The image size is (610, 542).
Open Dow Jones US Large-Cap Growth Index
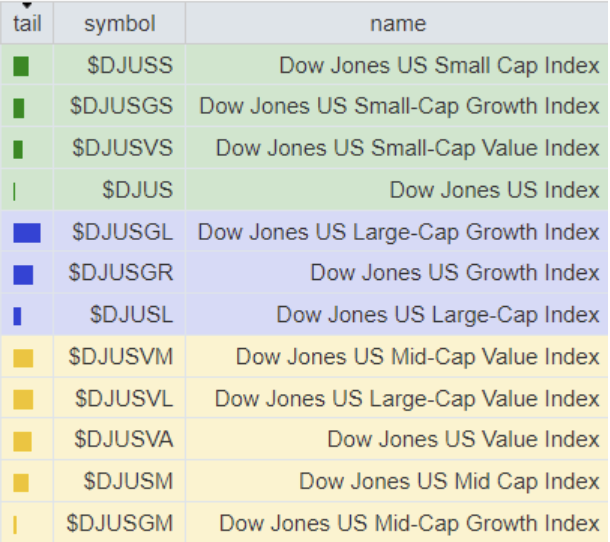398,232
